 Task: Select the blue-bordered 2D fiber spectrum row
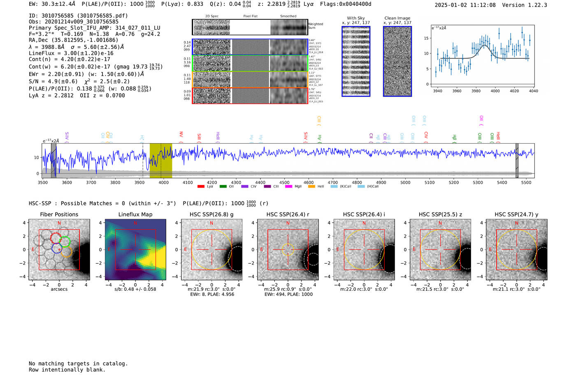tap(250, 47)
